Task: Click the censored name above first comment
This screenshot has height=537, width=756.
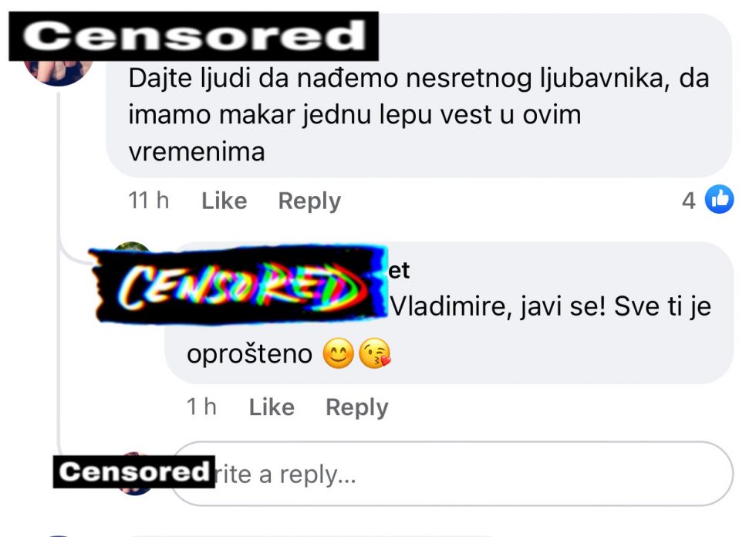Action: 194,36
